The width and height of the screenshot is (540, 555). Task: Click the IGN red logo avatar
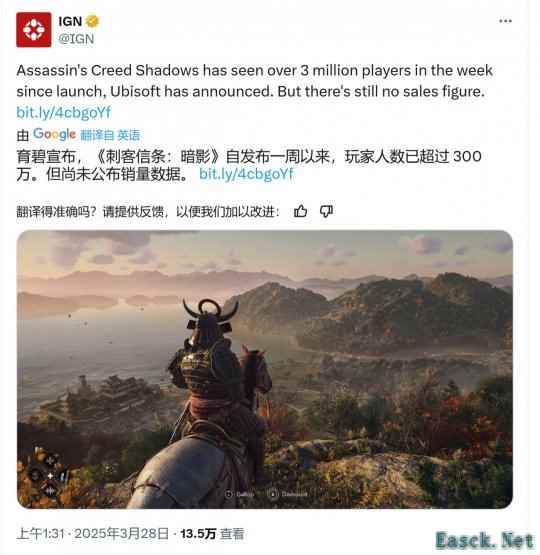(34, 30)
